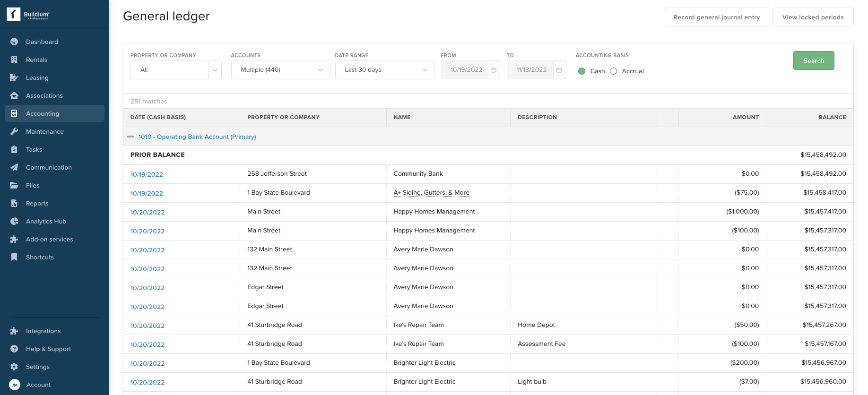Open the Accounts Multiple (440) dropdown
Image resolution: width=868 pixels, height=395 pixels.
click(280, 70)
